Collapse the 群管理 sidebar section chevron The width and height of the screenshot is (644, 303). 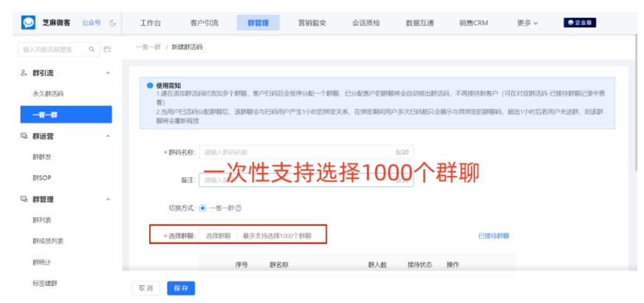pyautogui.click(x=109, y=199)
